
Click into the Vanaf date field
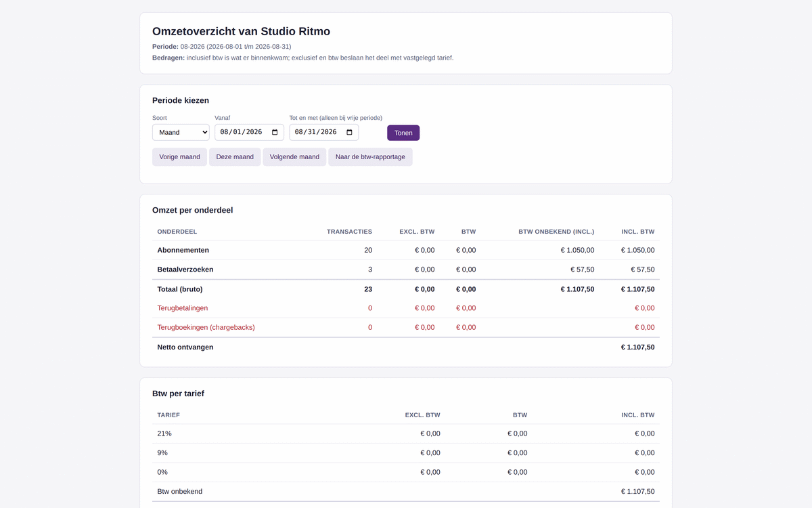point(249,132)
